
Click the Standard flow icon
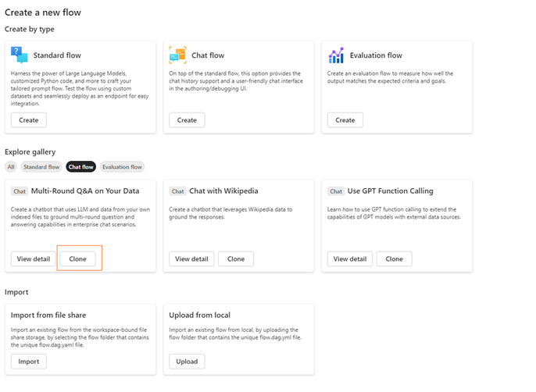(x=20, y=55)
